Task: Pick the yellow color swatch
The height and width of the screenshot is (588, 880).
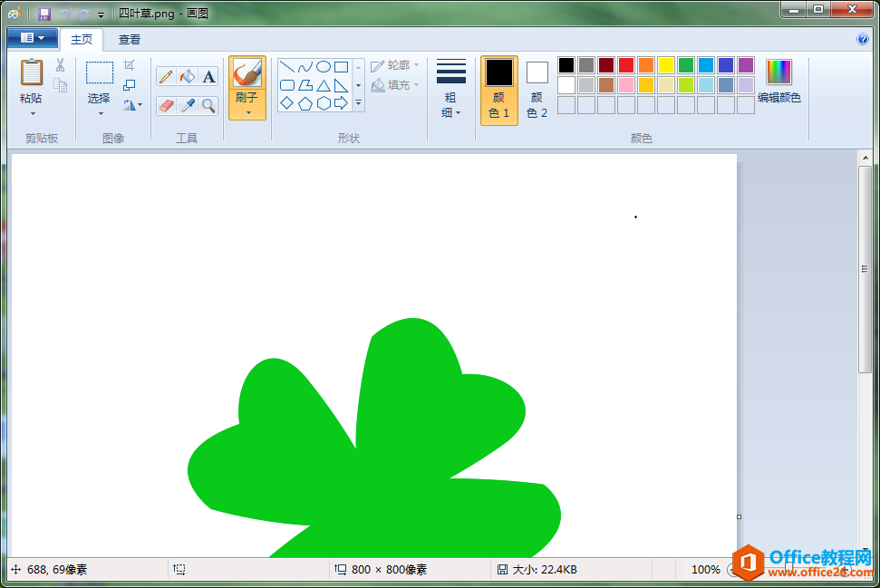Action: [x=665, y=65]
